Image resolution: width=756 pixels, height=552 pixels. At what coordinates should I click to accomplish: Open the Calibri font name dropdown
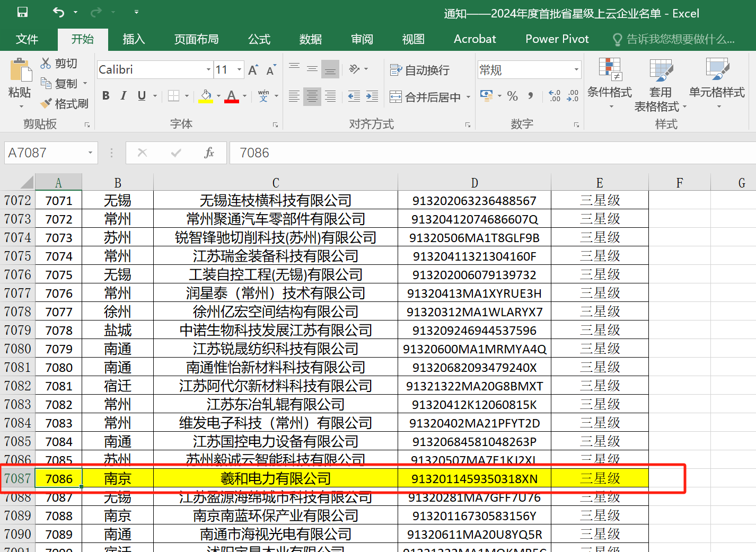(x=208, y=70)
